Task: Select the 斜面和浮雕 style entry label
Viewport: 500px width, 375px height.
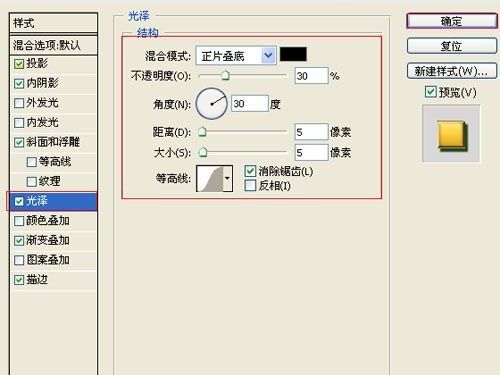Action: tap(53, 142)
